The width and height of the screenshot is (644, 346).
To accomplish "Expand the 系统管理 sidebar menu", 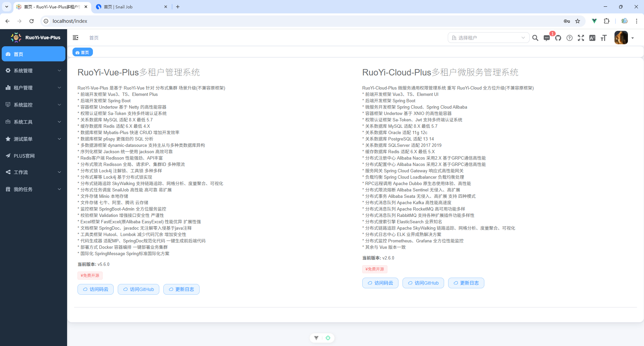I will click(x=34, y=71).
